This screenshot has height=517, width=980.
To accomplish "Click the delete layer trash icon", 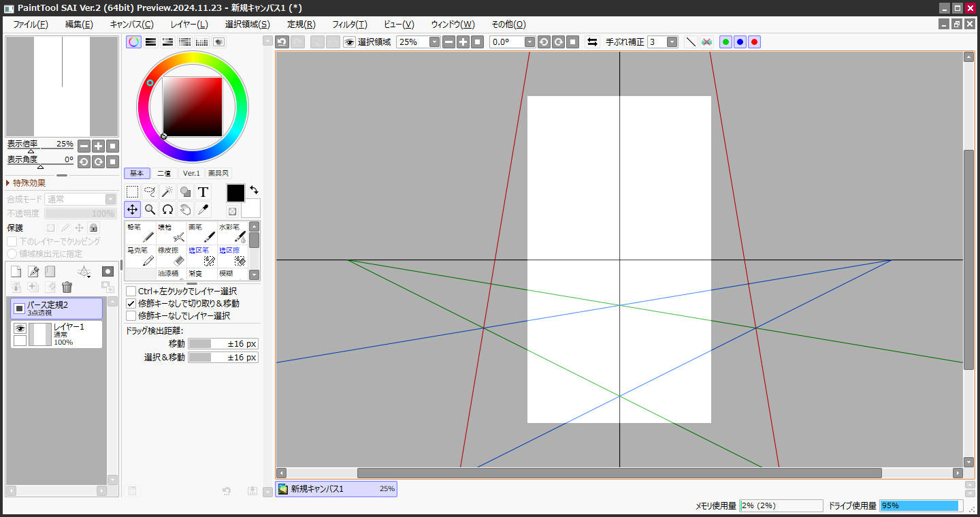I will [67, 287].
